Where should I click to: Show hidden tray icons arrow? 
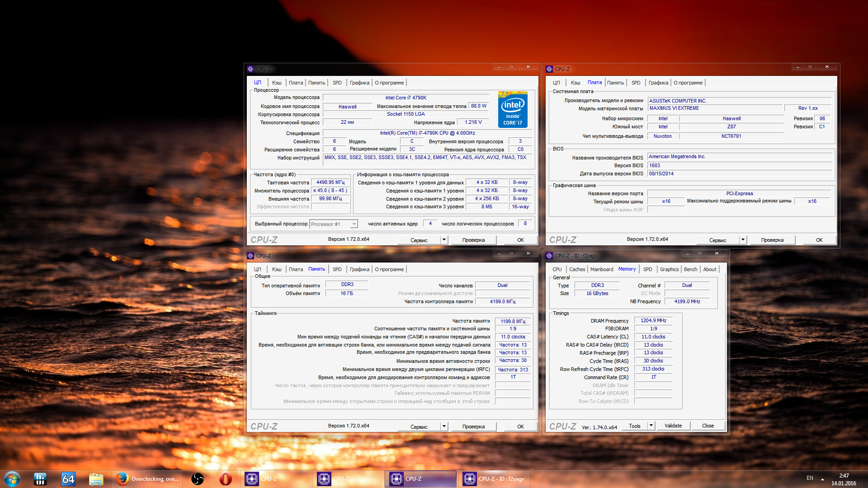point(822,479)
